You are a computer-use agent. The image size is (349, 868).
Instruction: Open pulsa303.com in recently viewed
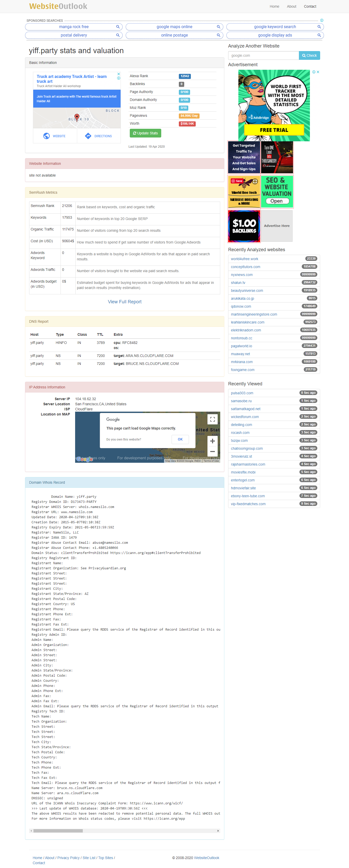[242, 393]
